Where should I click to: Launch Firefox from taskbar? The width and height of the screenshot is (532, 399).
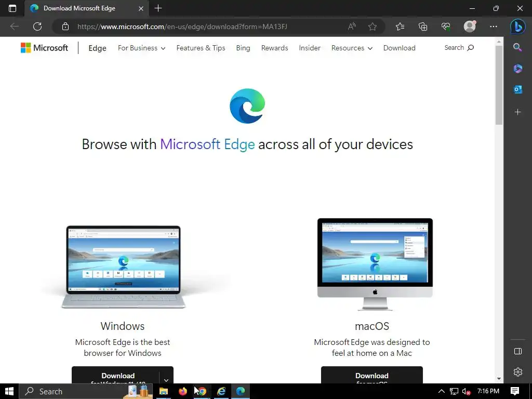pyautogui.click(x=182, y=391)
